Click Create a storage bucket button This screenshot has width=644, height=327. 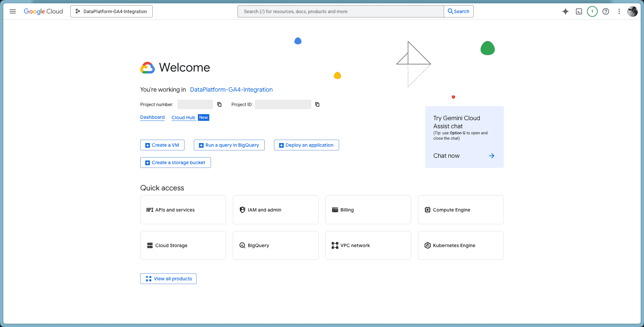tap(175, 162)
